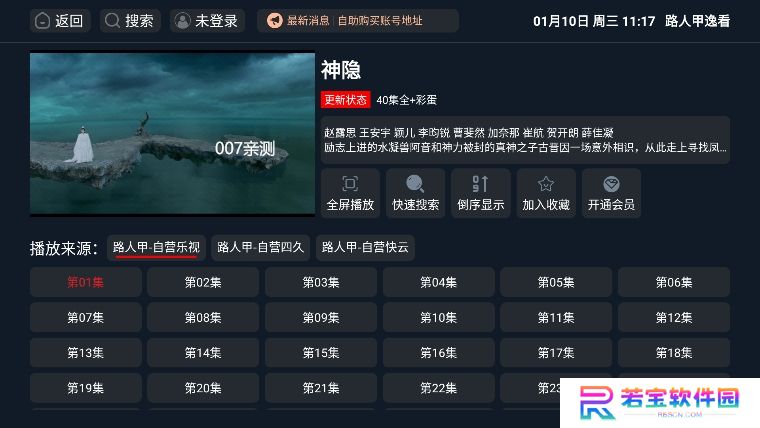760x428 pixels.
Task: Select source tab 路人甲-自营乐视
Action: pyautogui.click(x=156, y=248)
